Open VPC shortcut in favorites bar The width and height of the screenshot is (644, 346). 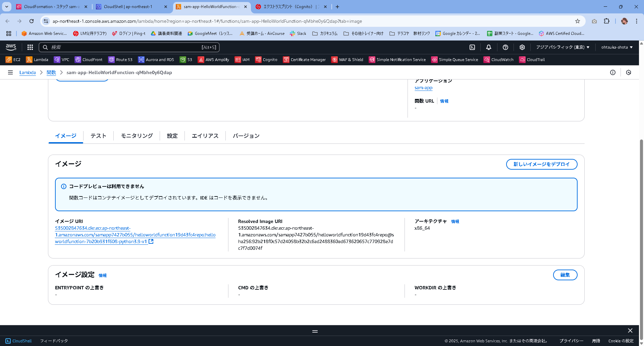62,60
